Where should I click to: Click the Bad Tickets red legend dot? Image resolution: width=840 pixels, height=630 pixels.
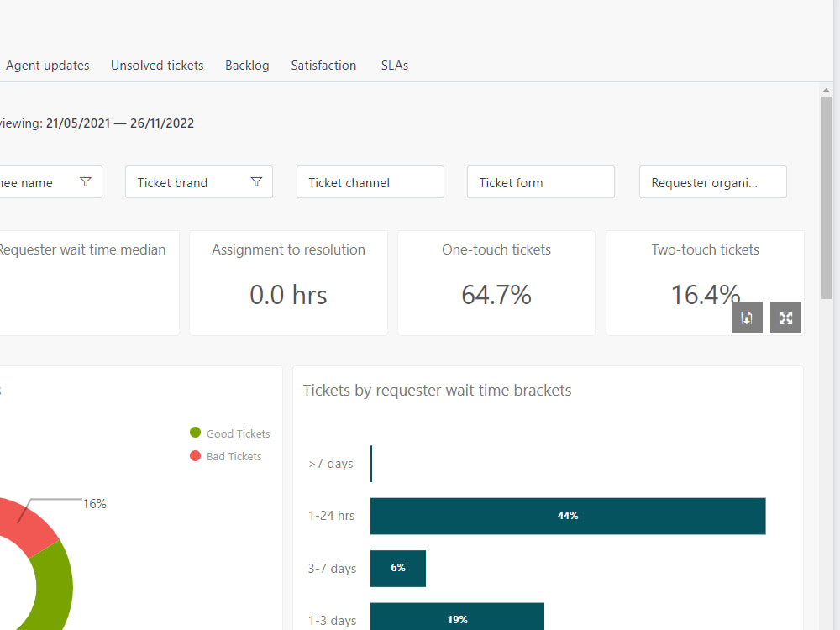[195, 456]
